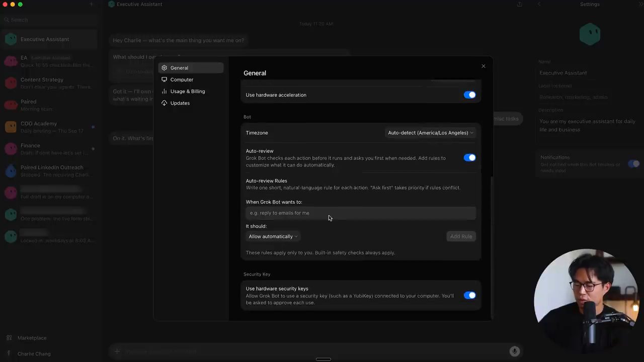The image size is (644, 362).
Task: Open the Updates settings tab
Action: 191,103
